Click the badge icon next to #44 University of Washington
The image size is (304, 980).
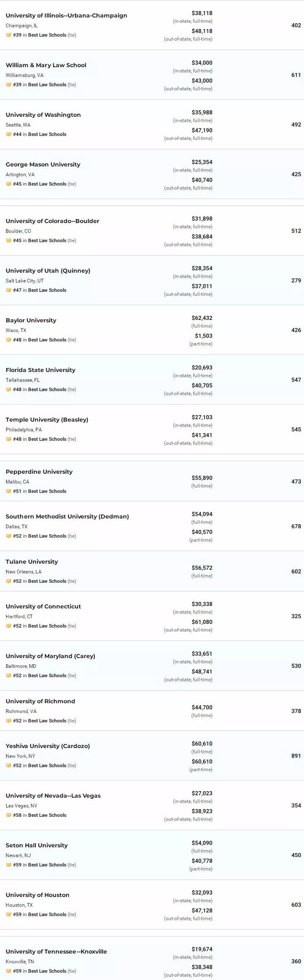pos(9,134)
